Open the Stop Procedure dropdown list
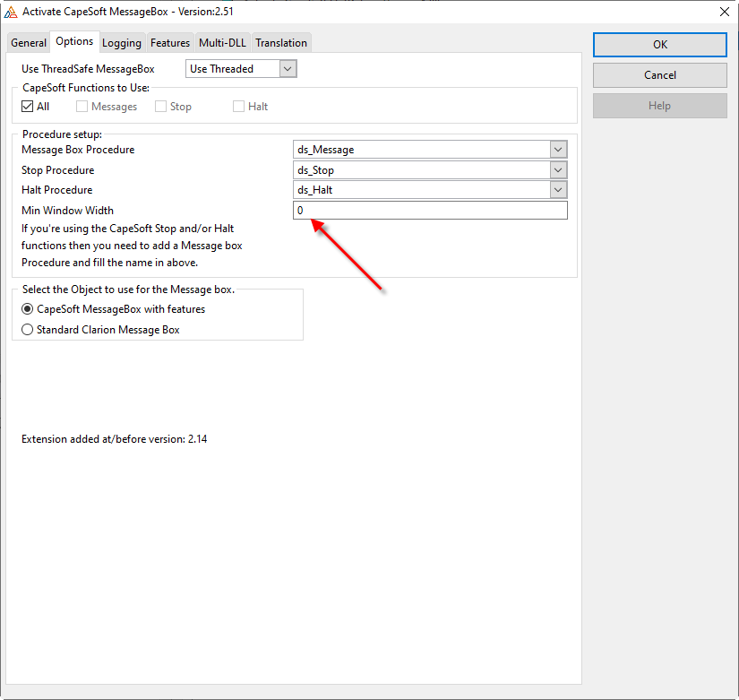Viewport: 739px width, 700px height. click(558, 170)
